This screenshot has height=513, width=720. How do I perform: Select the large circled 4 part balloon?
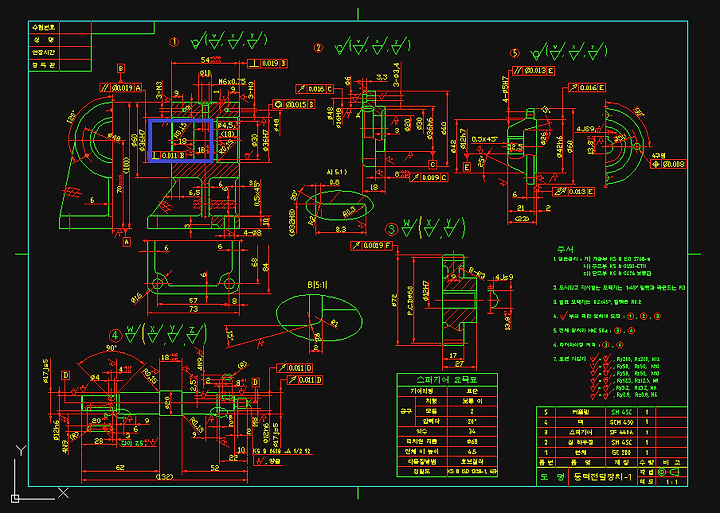[116, 336]
